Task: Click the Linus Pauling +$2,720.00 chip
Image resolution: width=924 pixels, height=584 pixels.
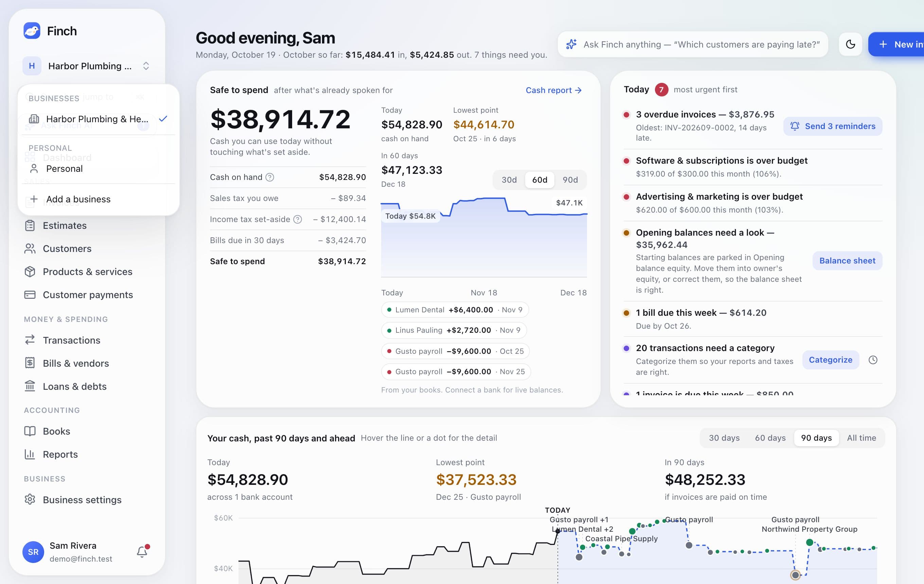Action: 454,330
